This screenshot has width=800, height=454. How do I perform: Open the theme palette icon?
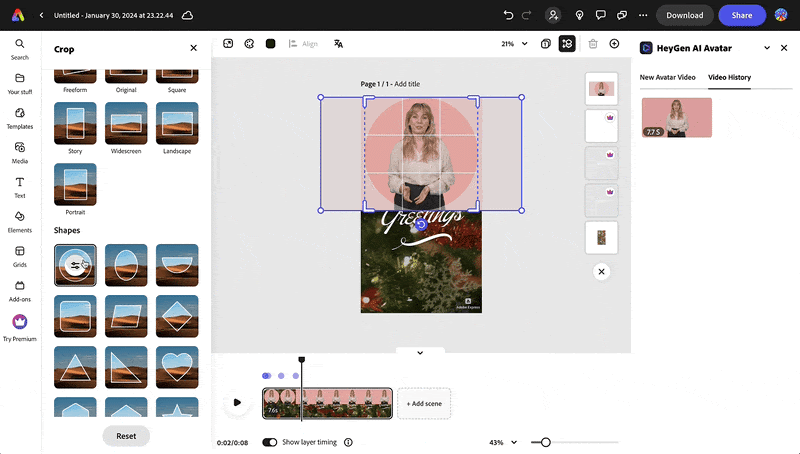tap(249, 44)
